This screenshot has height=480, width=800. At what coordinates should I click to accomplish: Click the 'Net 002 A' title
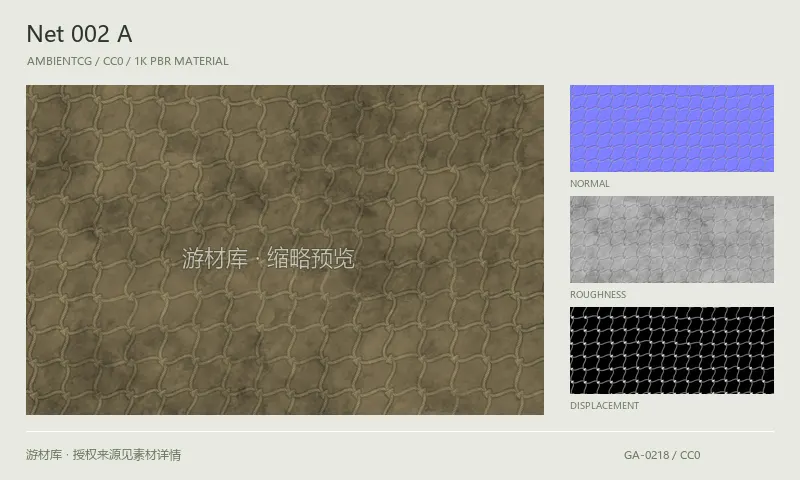(x=80, y=34)
